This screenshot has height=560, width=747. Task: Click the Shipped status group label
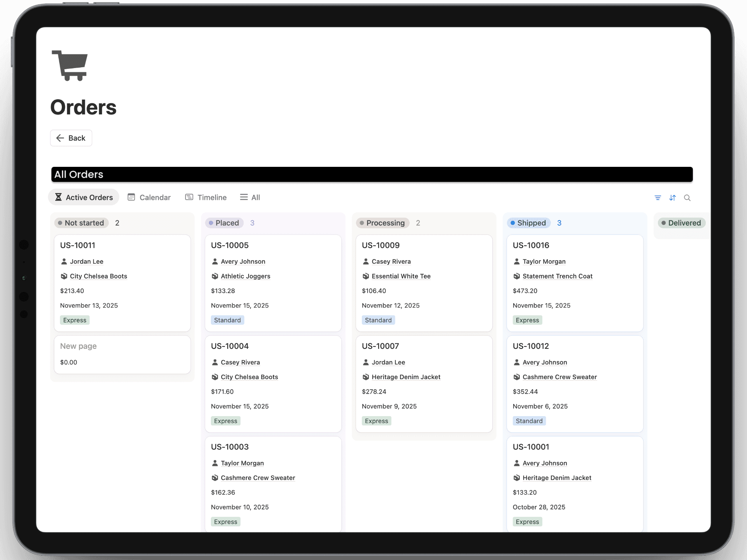click(x=528, y=223)
